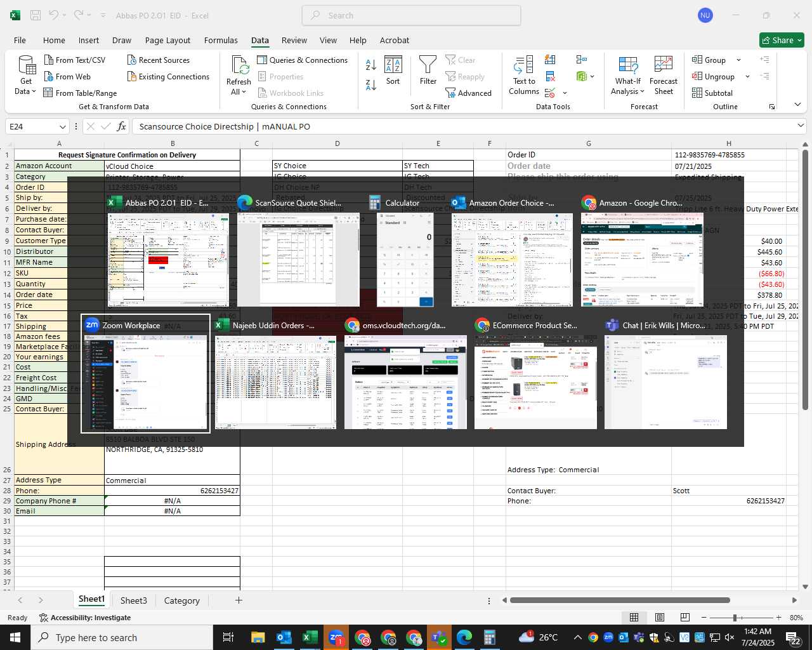Collapse the ribbon with chevron
Viewport: 812px width, 650px height.
pos(797,105)
